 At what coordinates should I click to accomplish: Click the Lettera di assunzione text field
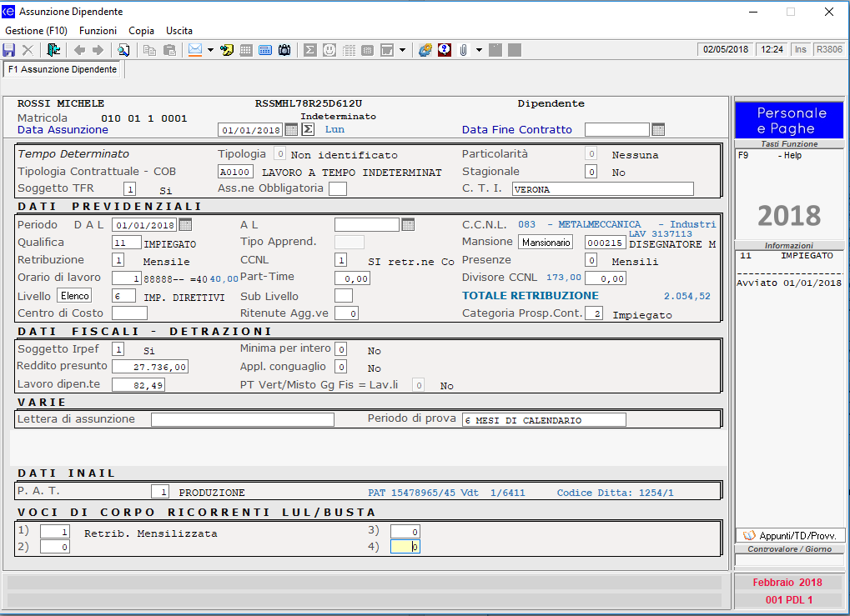[x=242, y=419]
